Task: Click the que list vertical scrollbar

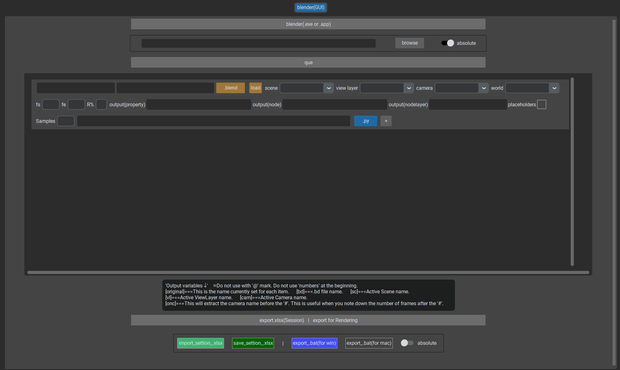Action: click(572, 172)
